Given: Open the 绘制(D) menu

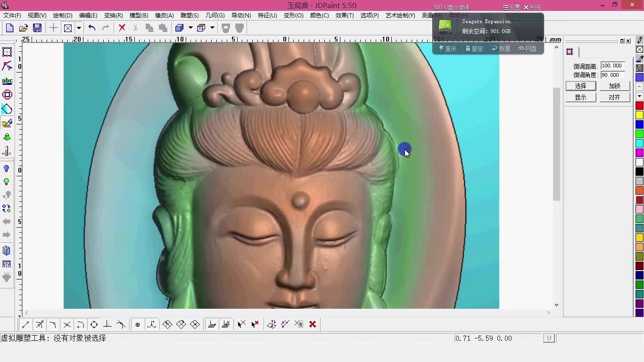Looking at the screenshot, I should [63, 16].
